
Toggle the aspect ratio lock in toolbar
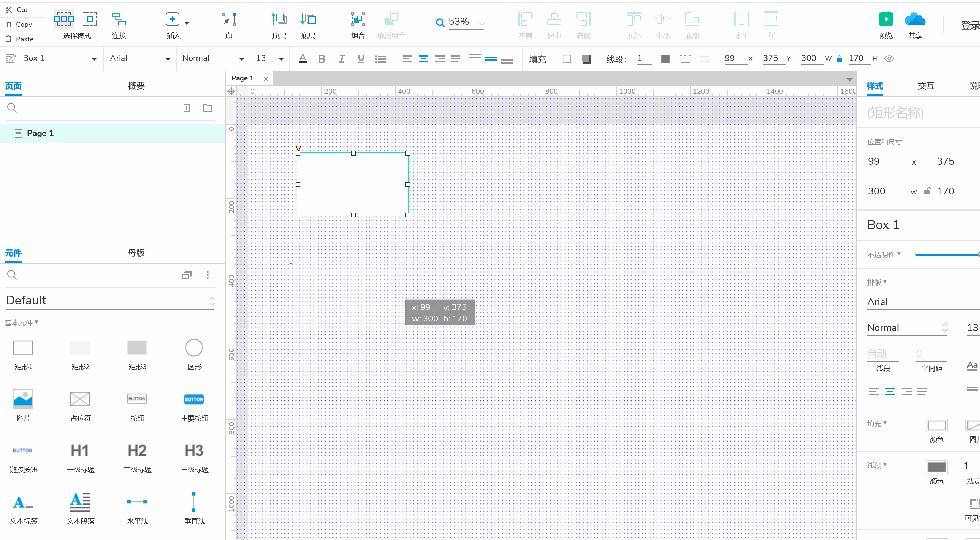pyautogui.click(x=839, y=59)
